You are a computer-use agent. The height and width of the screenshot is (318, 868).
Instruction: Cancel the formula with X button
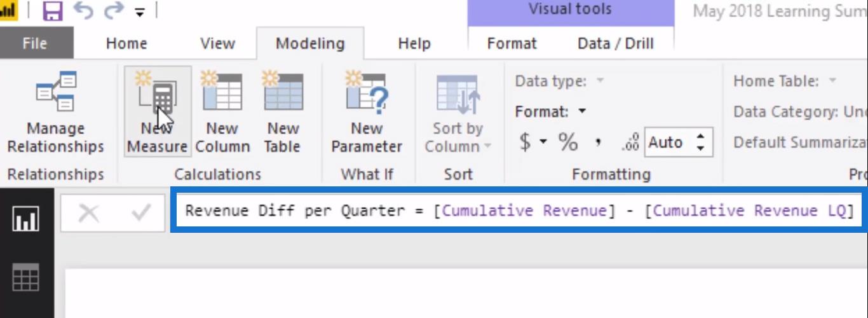[88, 214]
